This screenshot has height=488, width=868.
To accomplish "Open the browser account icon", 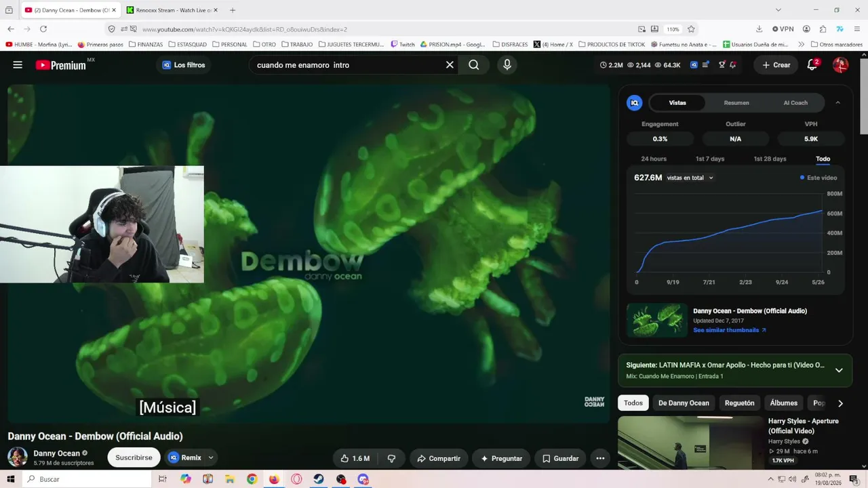I will (x=806, y=29).
